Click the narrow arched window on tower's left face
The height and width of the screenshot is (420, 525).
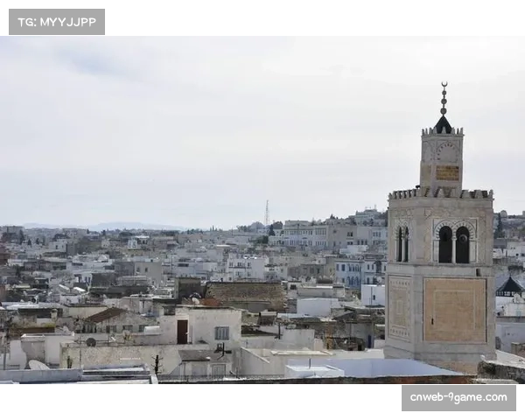pos(402,244)
